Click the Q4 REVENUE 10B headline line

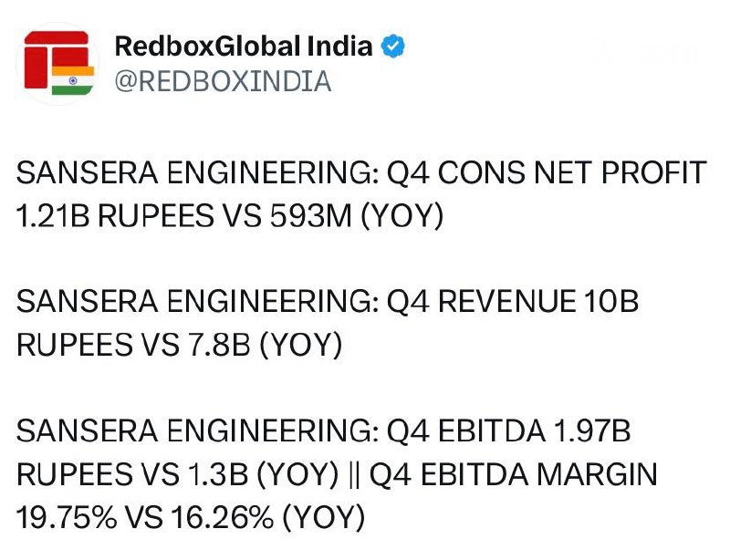(328, 301)
